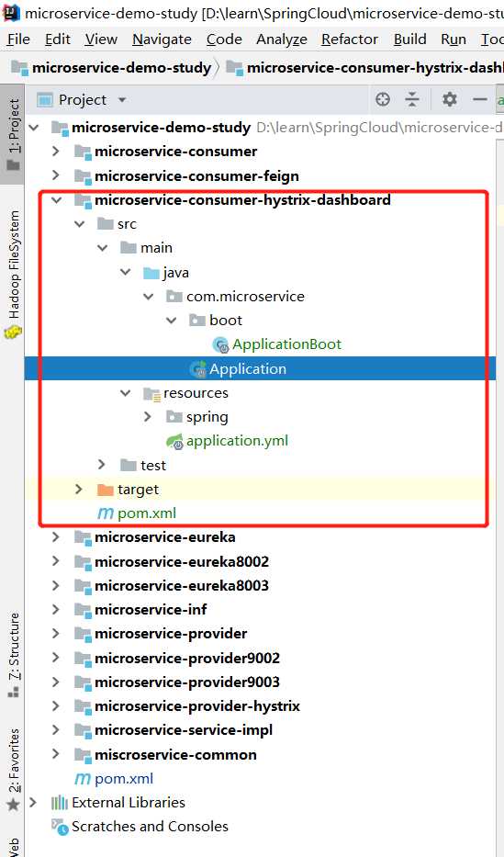Select microservice-inf module

click(x=151, y=609)
